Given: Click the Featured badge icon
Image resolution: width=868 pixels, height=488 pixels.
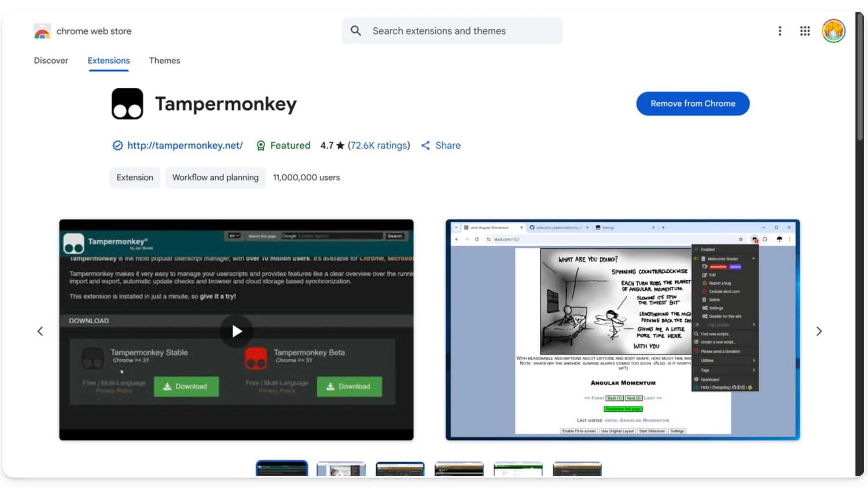Looking at the screenshot, I should pyautogui.click(x=262, y=145).
